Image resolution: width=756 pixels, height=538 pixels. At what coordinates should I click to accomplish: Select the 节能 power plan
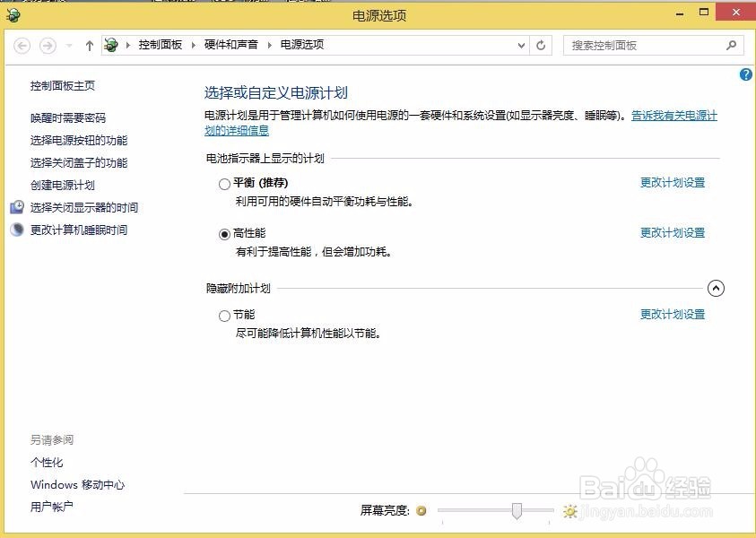(x=224, y=316)
